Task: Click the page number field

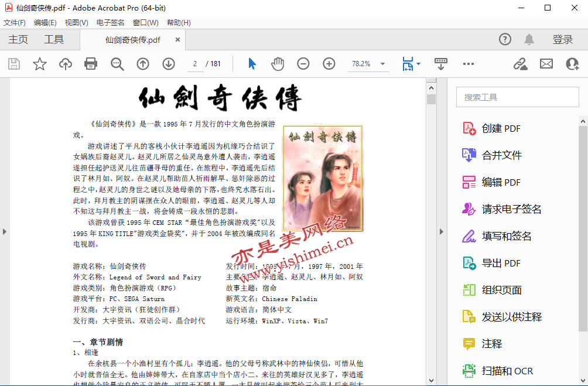Action: [x=195, y=64]
